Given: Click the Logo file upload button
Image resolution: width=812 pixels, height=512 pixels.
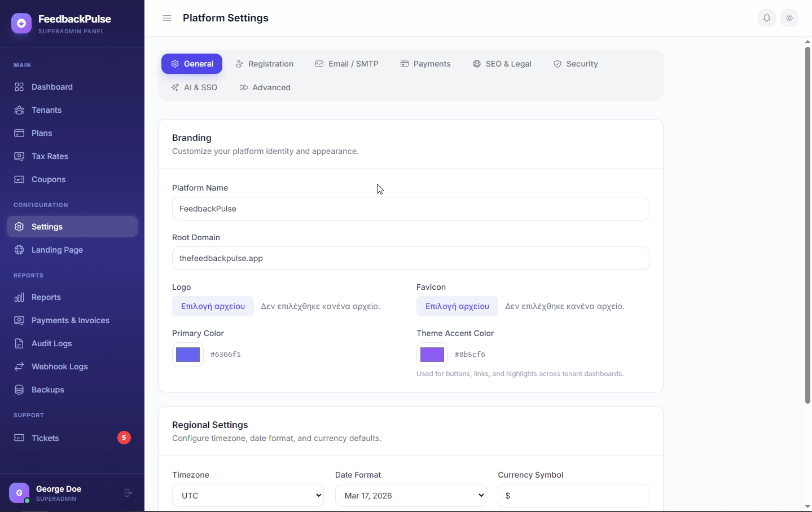Looking at the screenshot, I should (213, 306).
